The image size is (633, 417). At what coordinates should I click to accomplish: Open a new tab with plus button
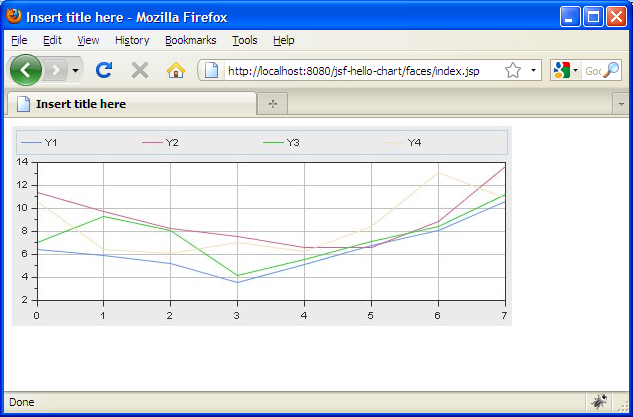coord(272,104)
